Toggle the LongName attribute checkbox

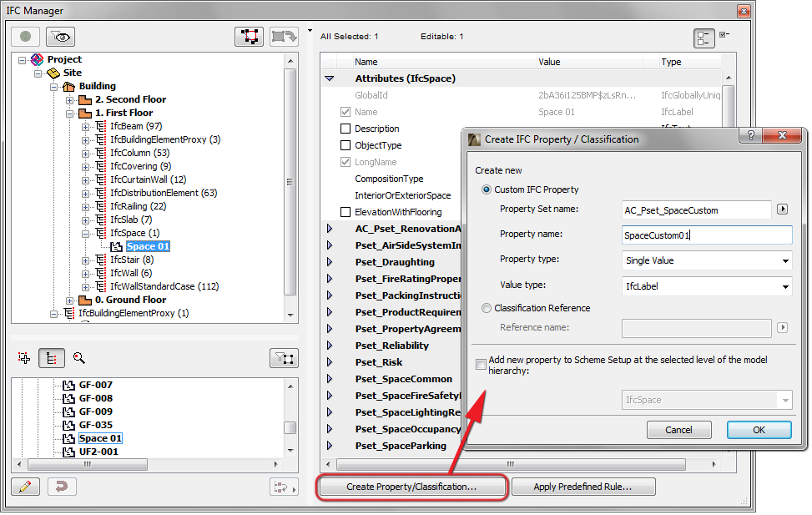pos(345,162)
